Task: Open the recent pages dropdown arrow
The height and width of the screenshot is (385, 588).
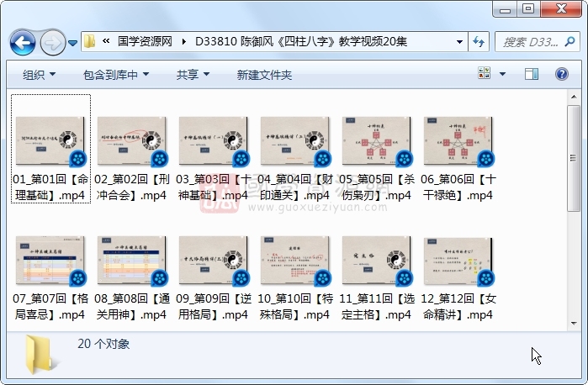Action: (x=72, y=43)
